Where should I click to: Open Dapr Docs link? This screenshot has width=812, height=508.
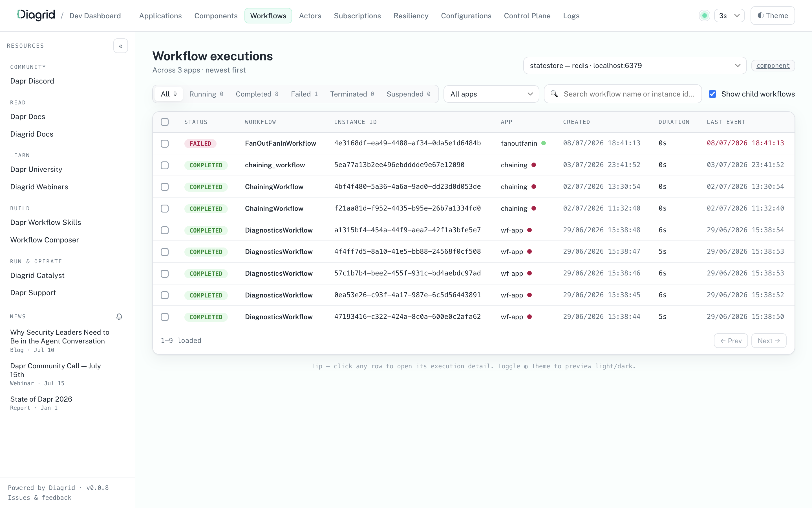pos(28,117)
